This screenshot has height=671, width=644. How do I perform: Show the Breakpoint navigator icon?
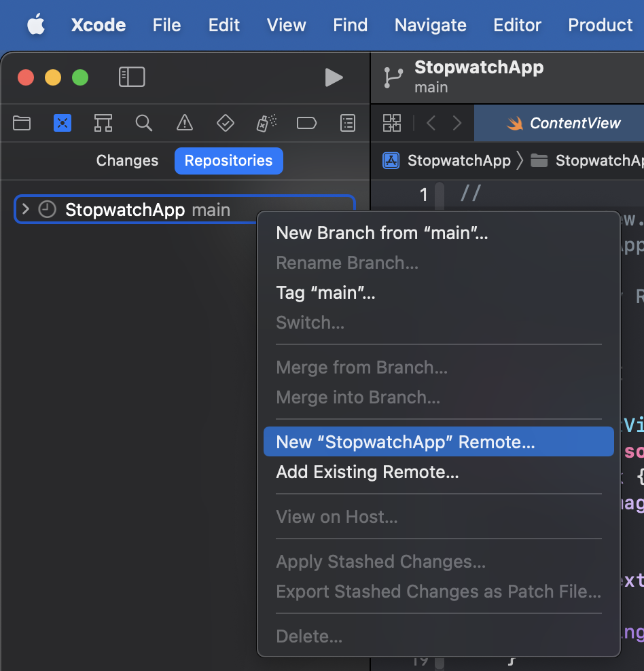[x=307, y=123]
